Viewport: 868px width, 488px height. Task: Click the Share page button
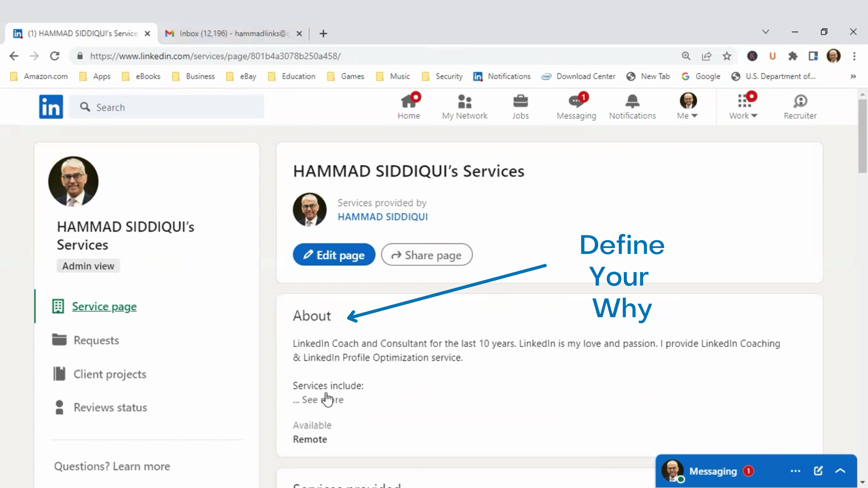coord(427,255)
